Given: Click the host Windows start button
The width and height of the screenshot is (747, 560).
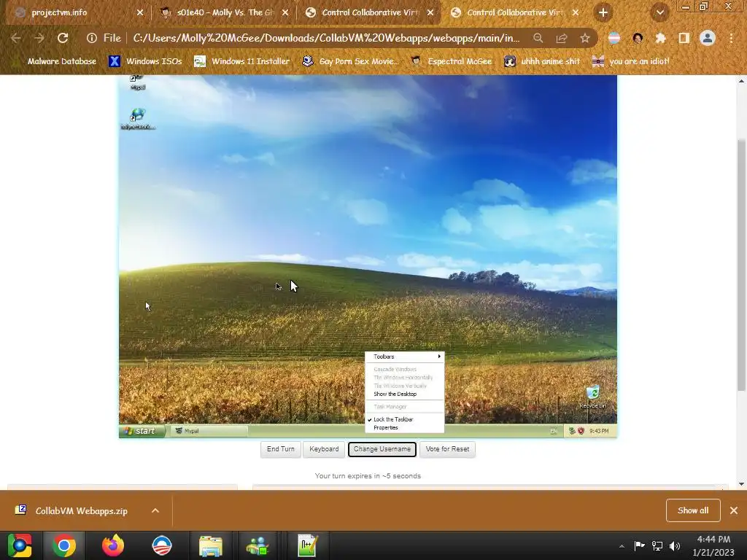Looking at the screenshot, I should 20,545.
